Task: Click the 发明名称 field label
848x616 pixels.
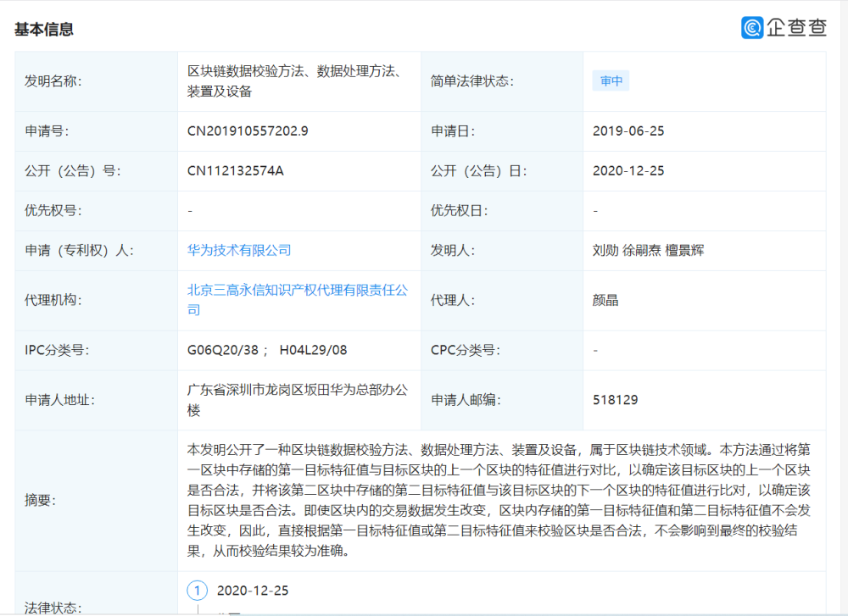Action: pos(53,81)
